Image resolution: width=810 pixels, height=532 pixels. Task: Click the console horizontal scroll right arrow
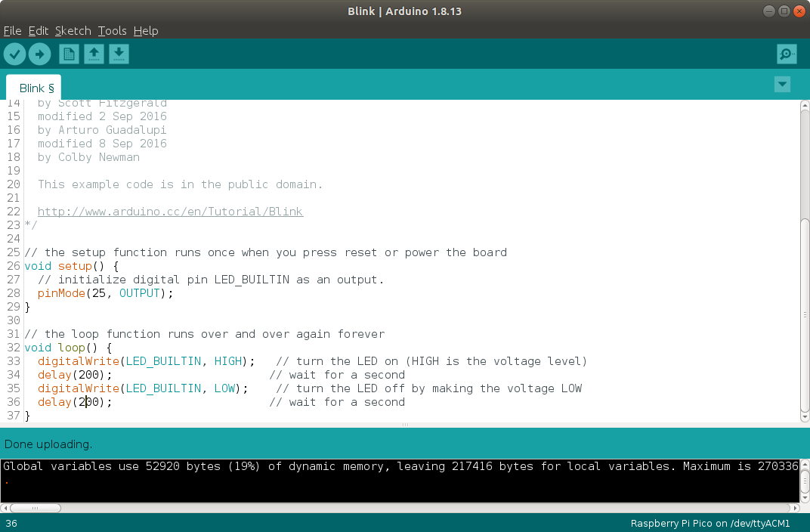[x=796, y=509]
